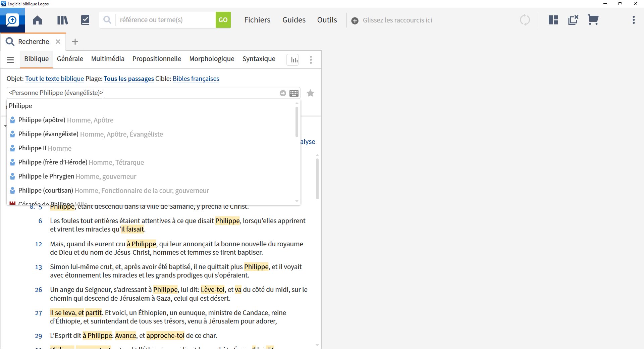Open the Layouts (dispositions) icon

pyautogui.click(x=553, y=20)
